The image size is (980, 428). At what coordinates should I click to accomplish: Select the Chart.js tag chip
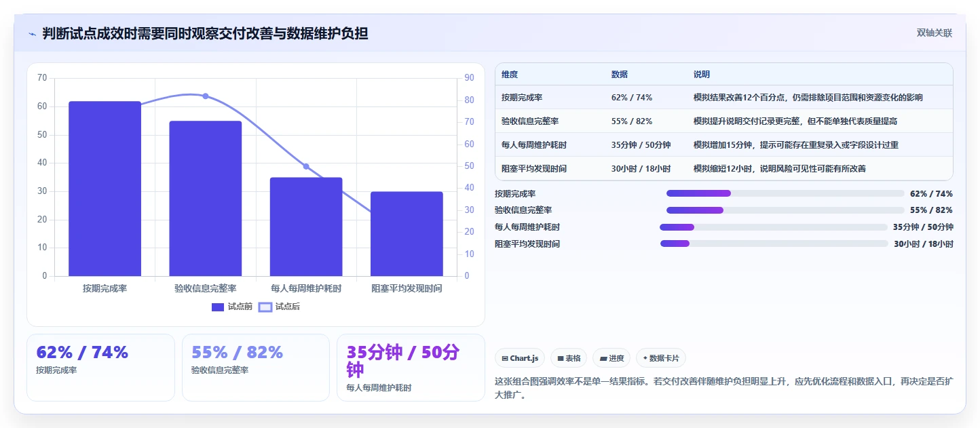520,358
